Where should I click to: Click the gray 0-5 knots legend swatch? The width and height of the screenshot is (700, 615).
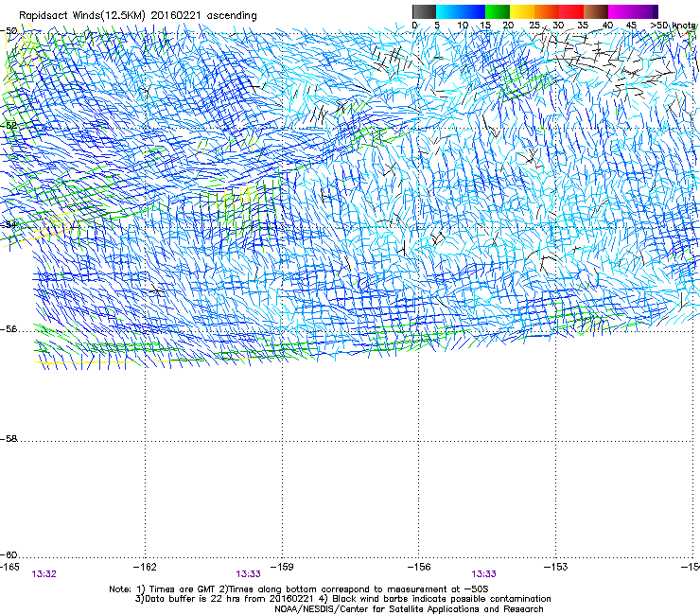point(425,11)
